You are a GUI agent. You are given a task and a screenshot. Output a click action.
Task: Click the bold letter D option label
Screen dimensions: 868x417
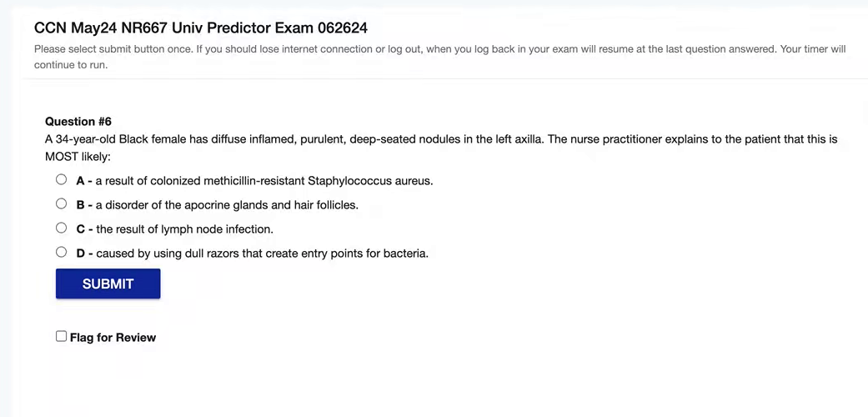[82, 254]
